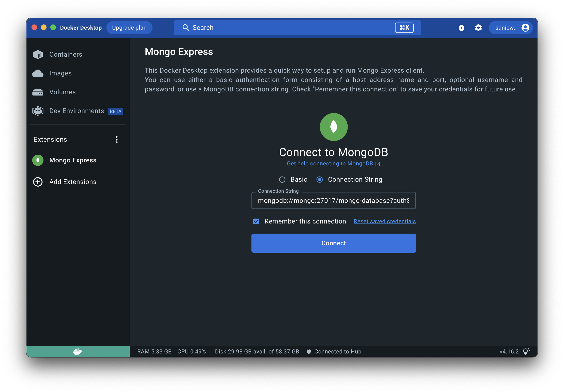Open the saniew account menu

(x=511, y=28)
